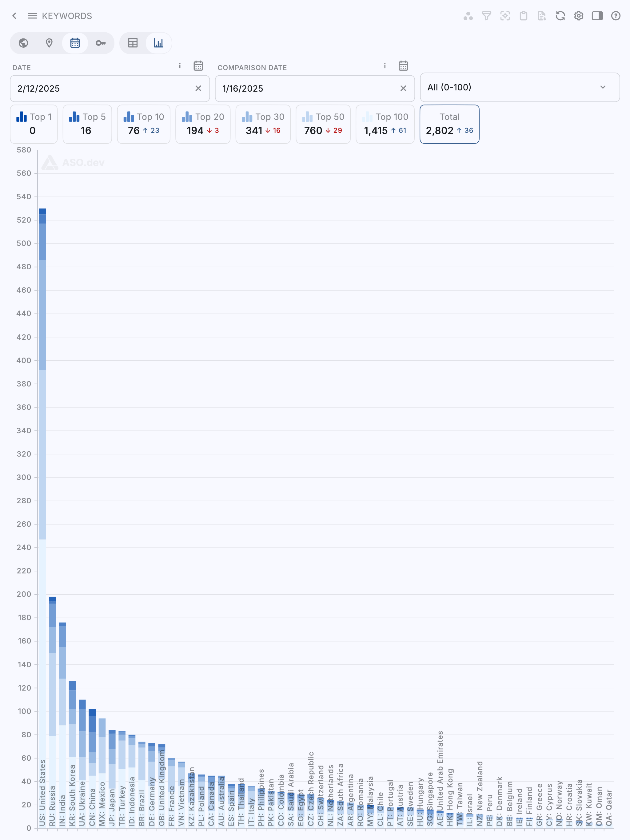
Task: Switch to table view
Action: point(133,43)
